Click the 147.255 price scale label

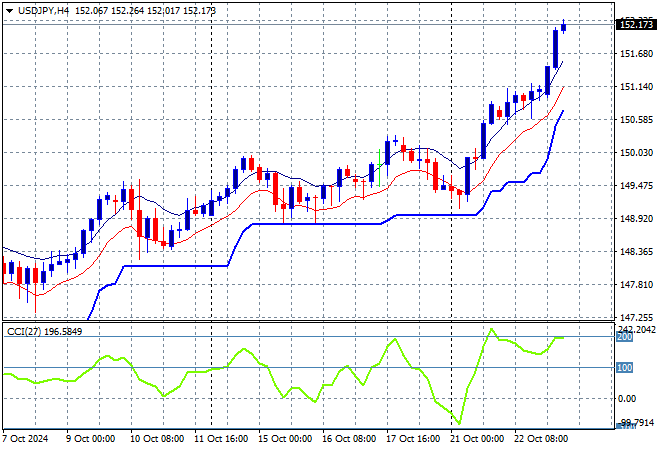pos(636,317)
